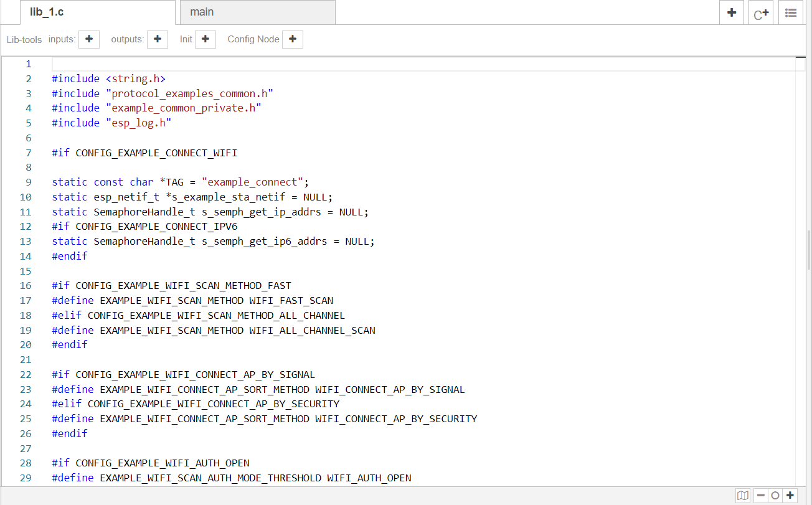
Task: Add a new output with outputs plus
Action: tap(158, 39)
